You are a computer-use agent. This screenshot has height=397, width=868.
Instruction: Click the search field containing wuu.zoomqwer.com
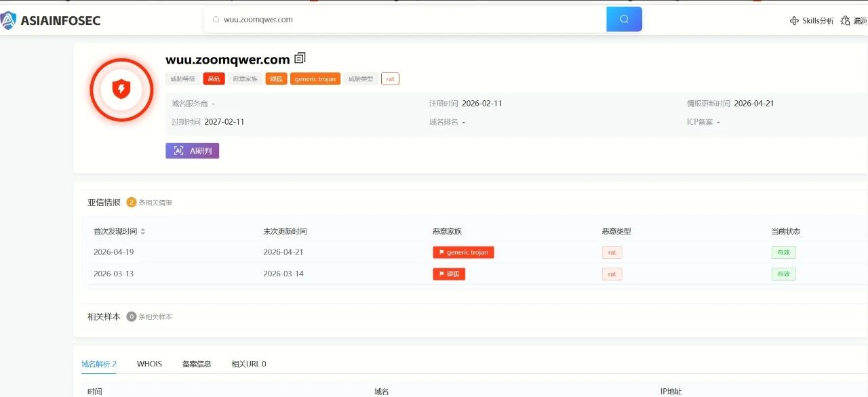pyautogui.click(x=407, y=20)
